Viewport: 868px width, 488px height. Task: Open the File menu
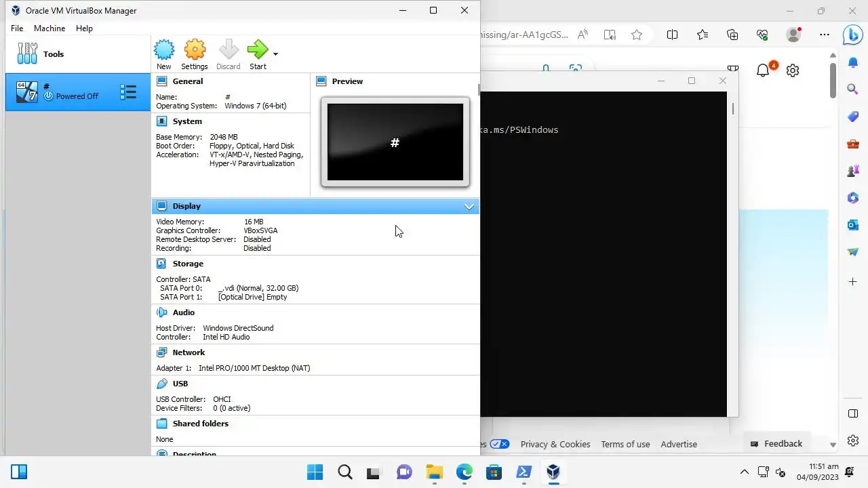pyautogui.click(x=17, y=28)
